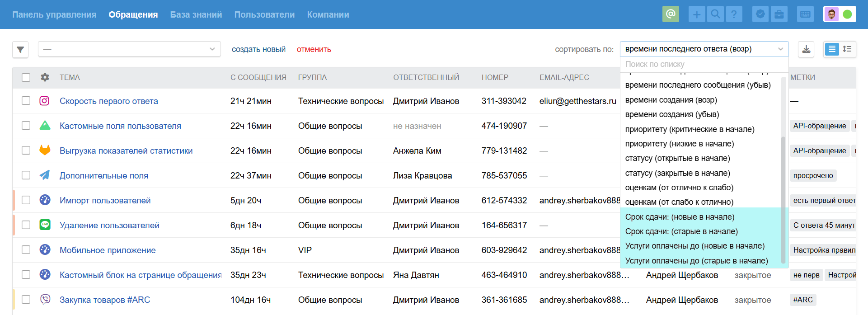This screenshot has width=868, height=315.
Task: Open the Мобильное приложение ticket
Action: point(108,250)
